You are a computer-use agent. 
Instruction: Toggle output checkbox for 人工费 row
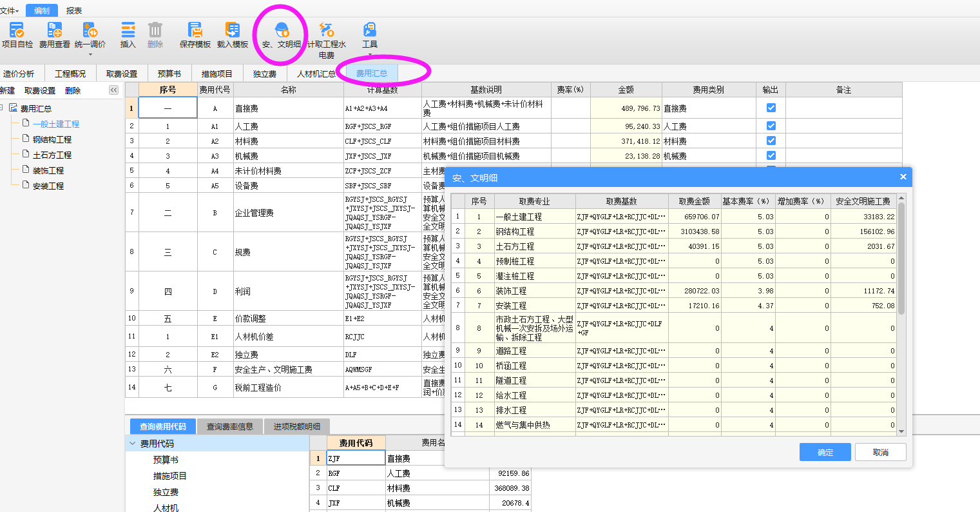pos(771,126)
